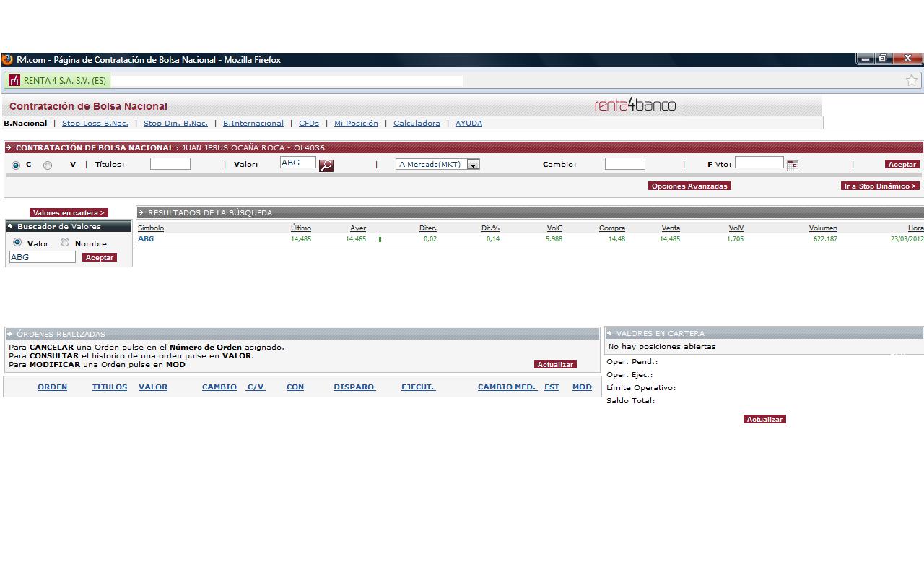Screen dimensions: 924x578
Task: Open the ABG symbol link in search results
Action: pos(146,239)
